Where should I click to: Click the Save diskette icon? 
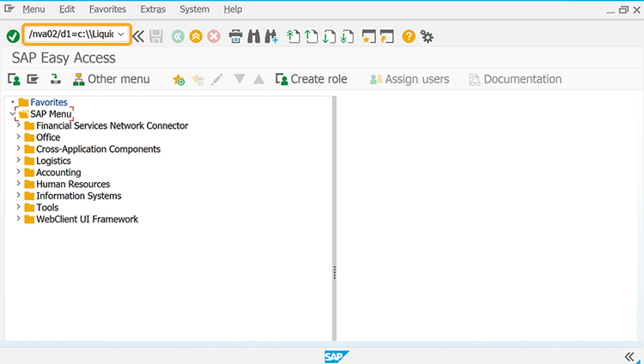point(156,36)
